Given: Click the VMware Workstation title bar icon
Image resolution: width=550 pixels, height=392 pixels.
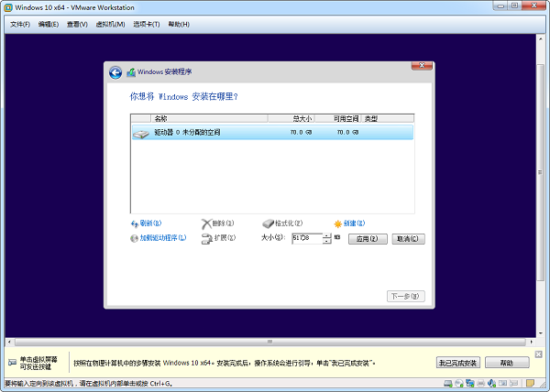Looking at the screenshot, I should point(8,7).
